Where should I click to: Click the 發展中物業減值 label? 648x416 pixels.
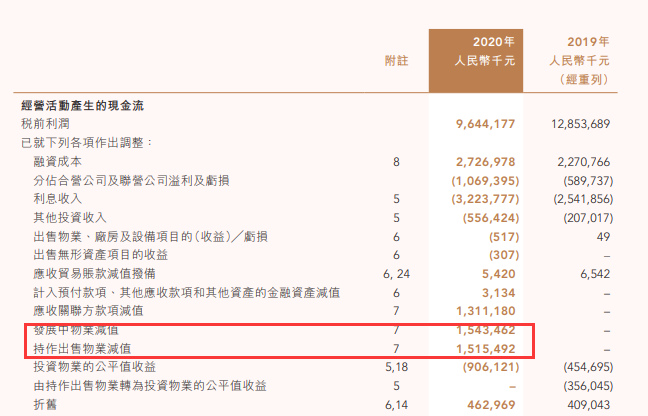coord(76,330)
